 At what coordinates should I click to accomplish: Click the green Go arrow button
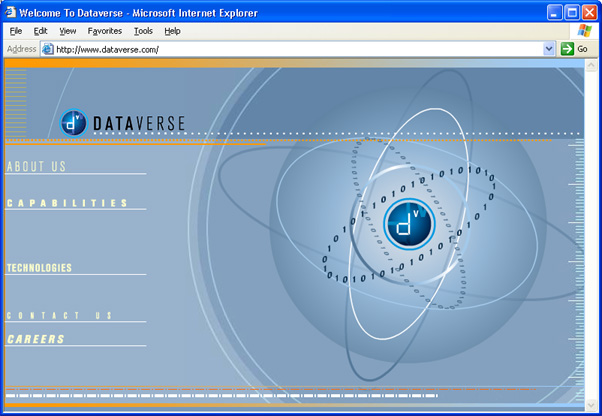567,49
